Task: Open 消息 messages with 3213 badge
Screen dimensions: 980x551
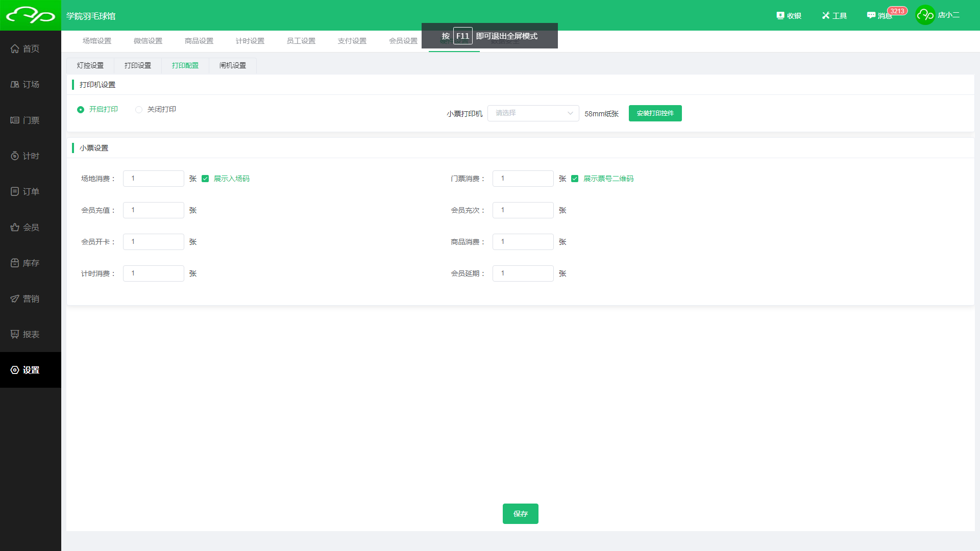Action: pos(879,16)
